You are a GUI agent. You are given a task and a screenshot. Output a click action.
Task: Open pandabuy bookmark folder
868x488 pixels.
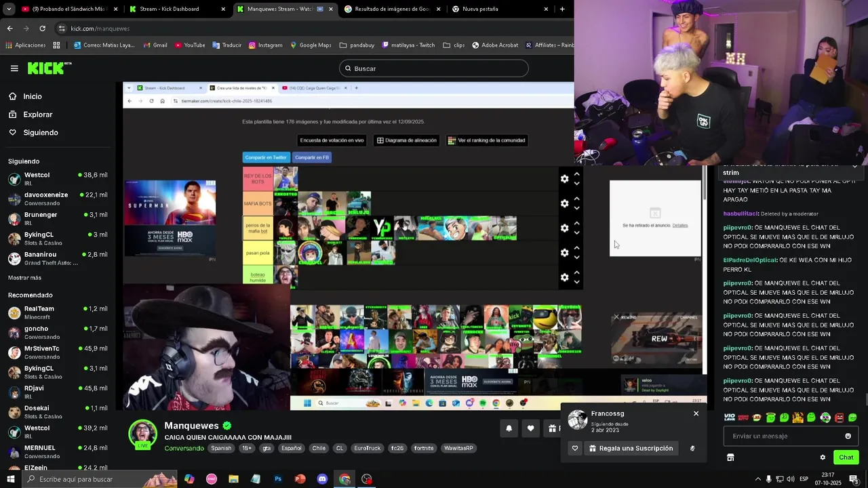(x=357, y=45)
